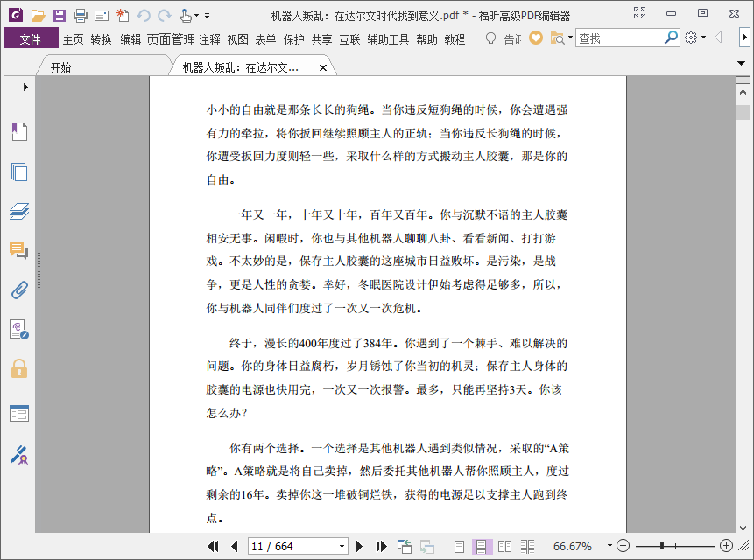Go to next page
Image resolution: width=754 pixels, height=560 pixels.
359,546
